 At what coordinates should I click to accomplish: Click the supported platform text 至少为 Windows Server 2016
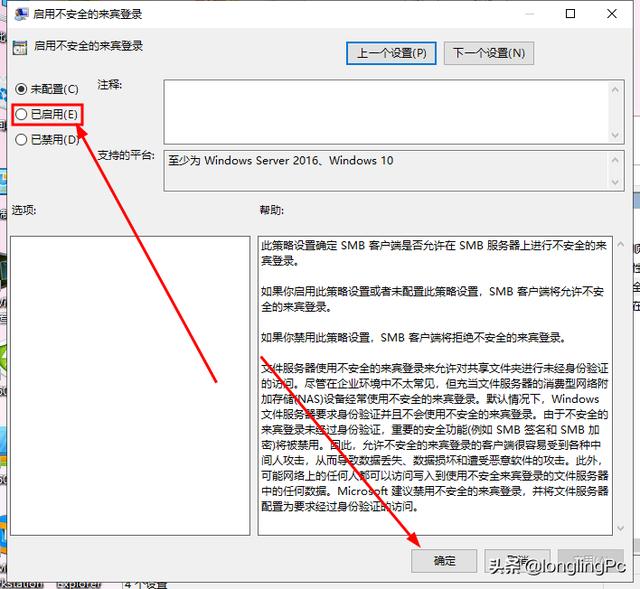[x=281, y=161]
